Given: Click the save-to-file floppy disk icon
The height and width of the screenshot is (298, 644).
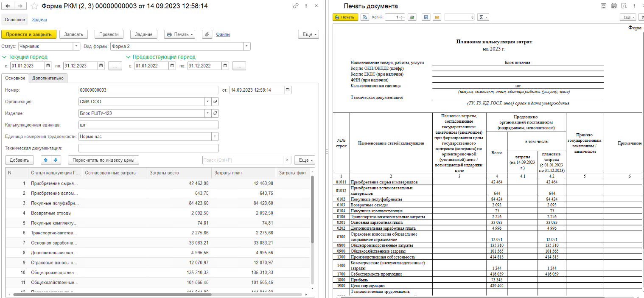Looking at the screenshot, I should pos(426,17).
